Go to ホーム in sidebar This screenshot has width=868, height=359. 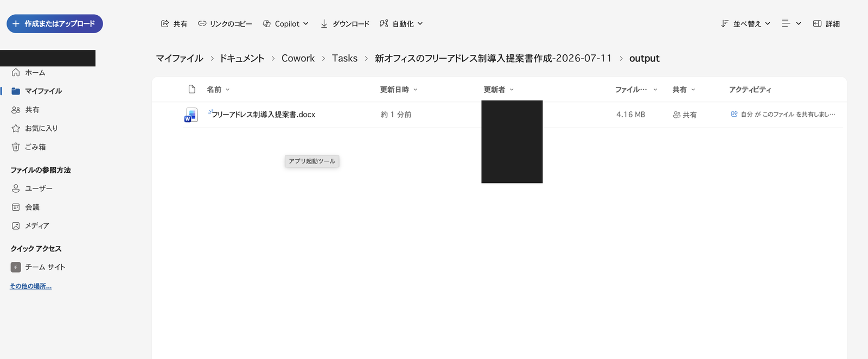(35, 73)
